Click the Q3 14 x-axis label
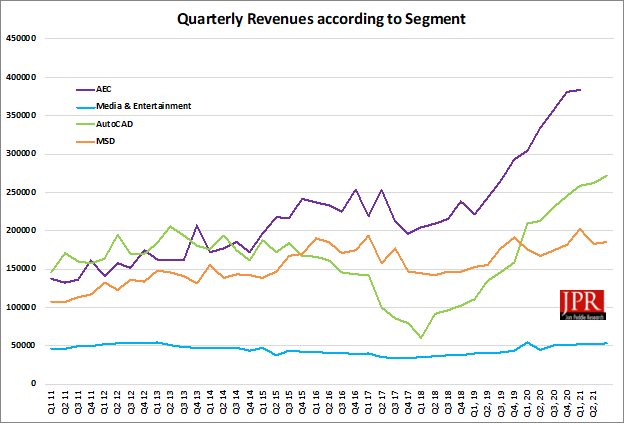 (236, 403)
